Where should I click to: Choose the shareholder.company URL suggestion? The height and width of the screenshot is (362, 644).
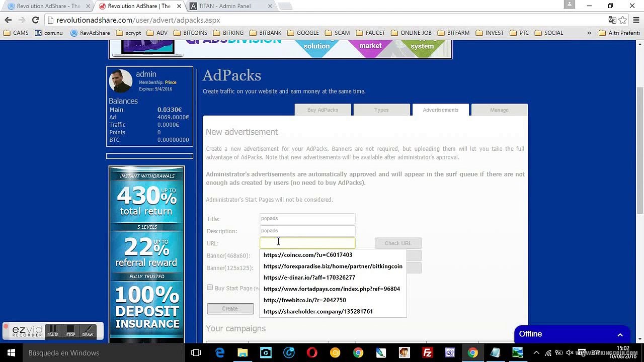pyautogui.click(x=333, y=311)
